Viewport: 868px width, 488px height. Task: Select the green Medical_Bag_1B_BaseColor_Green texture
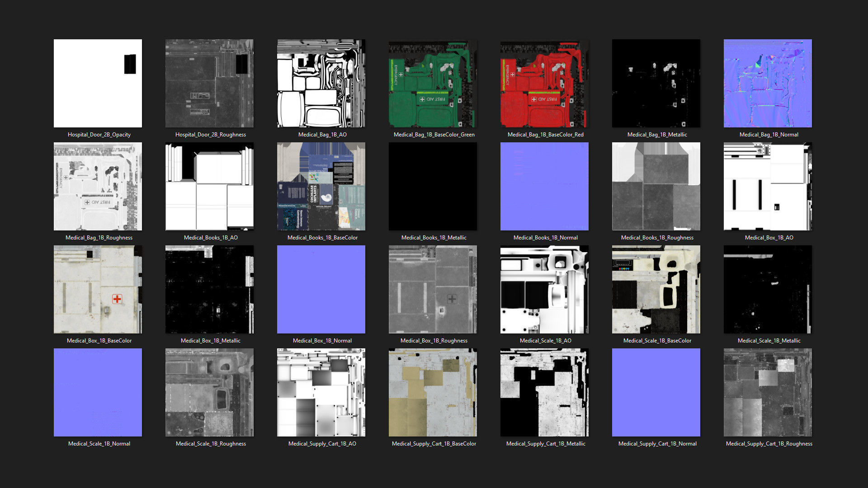tap(433, 83)
